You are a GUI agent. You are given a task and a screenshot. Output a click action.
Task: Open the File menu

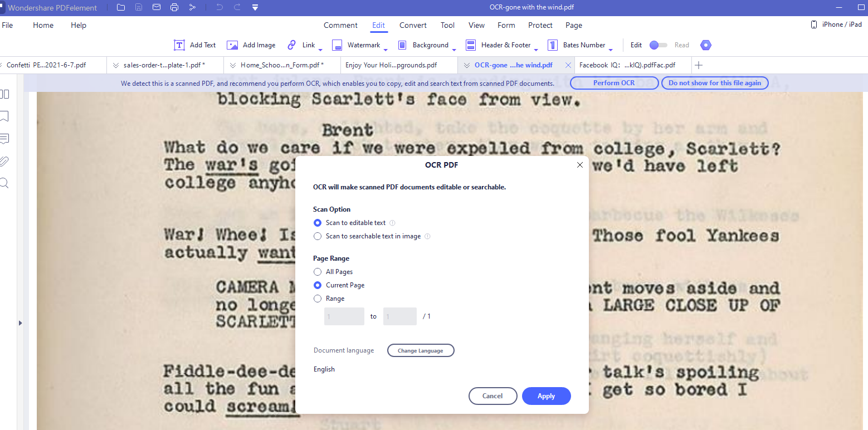7,25
